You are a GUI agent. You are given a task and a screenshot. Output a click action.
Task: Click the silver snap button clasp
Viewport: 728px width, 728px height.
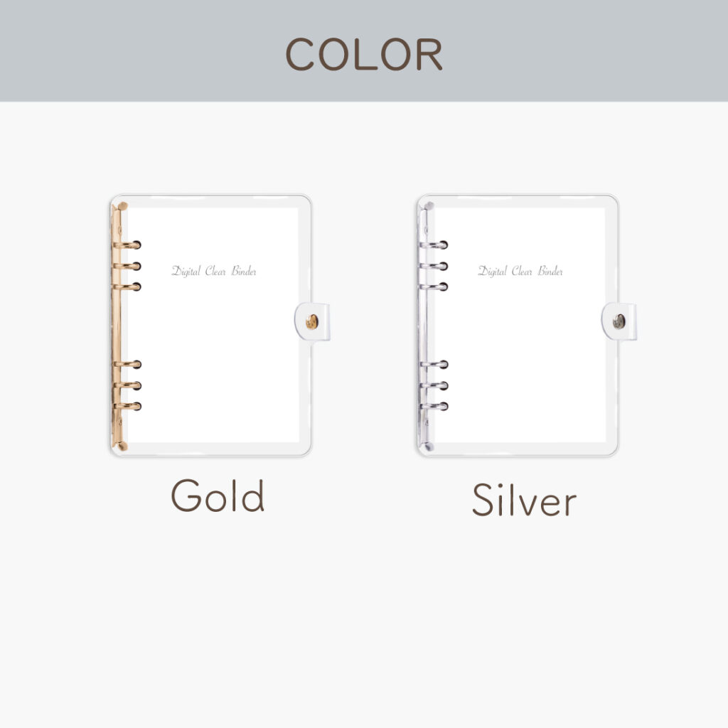tap(619, 322)
